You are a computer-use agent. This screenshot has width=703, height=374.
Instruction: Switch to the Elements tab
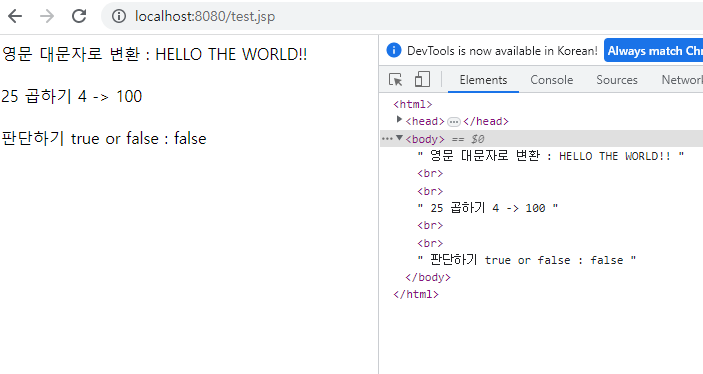point(483,80)
